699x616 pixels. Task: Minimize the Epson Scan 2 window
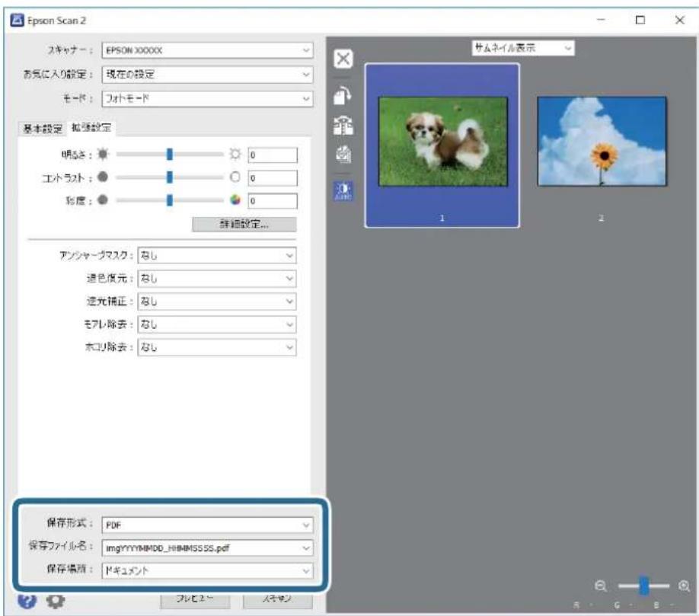point(602,20)
